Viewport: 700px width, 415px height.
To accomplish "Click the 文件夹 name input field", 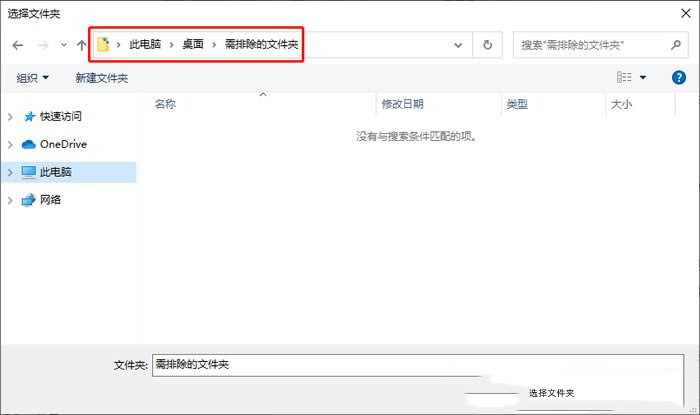I will click(417, 365).
